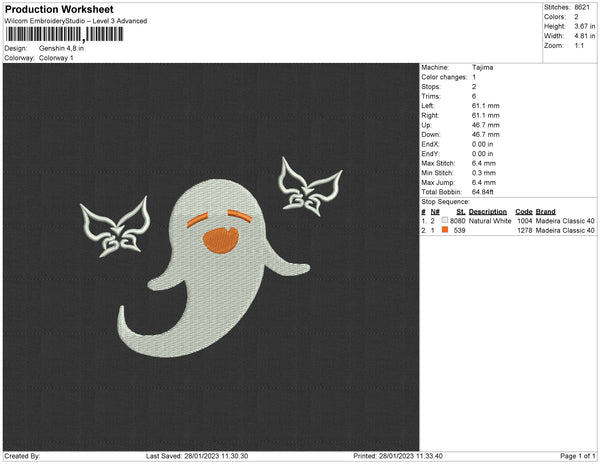Click the left butterfly outline in the design
Image resolution: width=600 pixels, height=464 pixels.
(x=115, y=227)
